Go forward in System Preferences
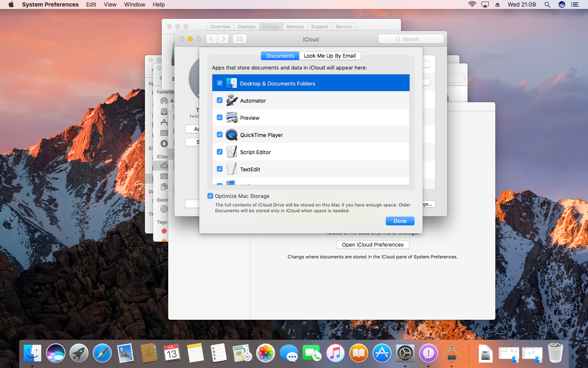 (223, 39)
